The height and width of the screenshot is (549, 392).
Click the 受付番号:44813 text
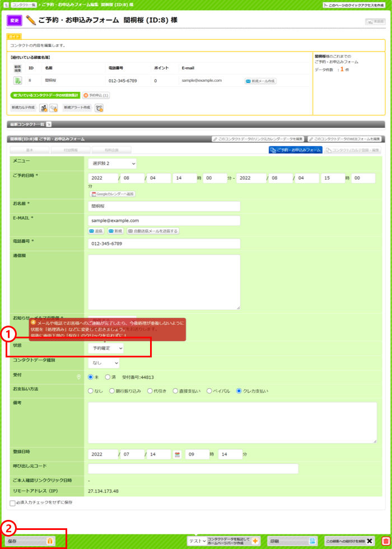pyautogui.click(x=138, y=378)
